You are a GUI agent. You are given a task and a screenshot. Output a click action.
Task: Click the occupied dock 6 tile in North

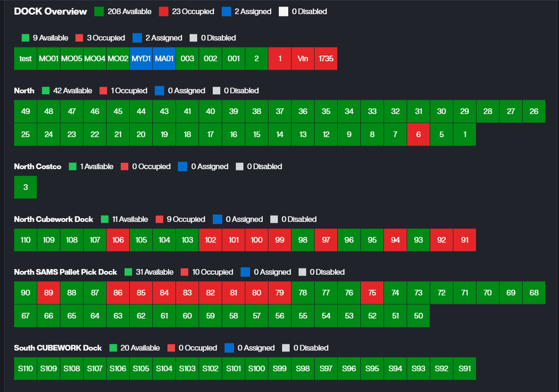[418, 134]
